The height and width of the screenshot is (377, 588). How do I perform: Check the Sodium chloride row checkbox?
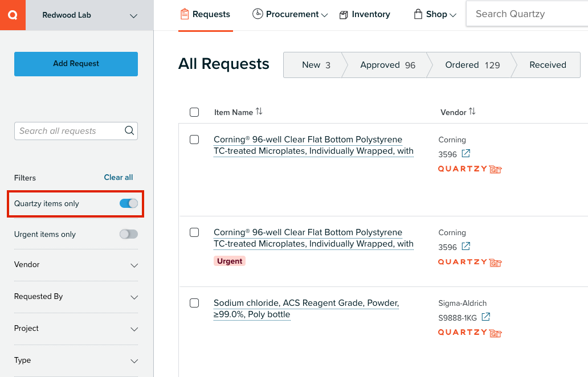[x=194, y=303]
